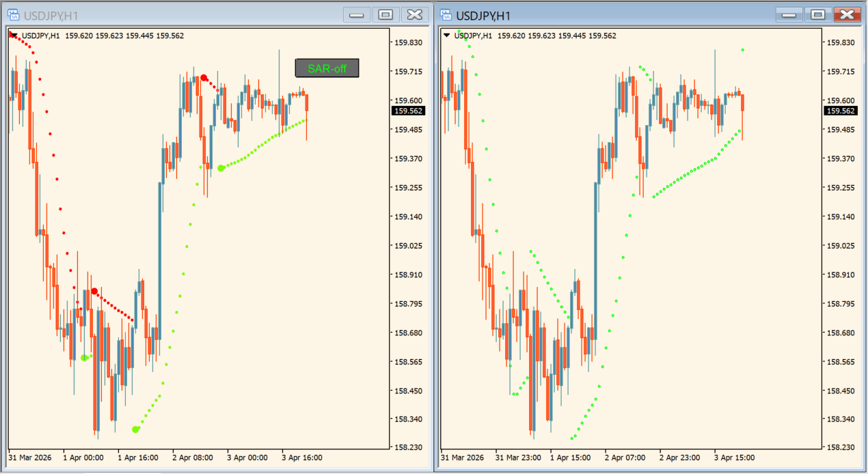Select the left USDJPY,H1 window title bar
The image size is (868, 474).
(x=171, y=14)
